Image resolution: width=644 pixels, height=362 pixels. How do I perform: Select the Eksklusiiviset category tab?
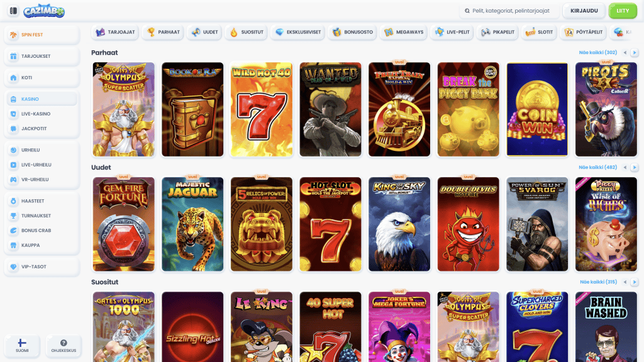click(297, 32)
